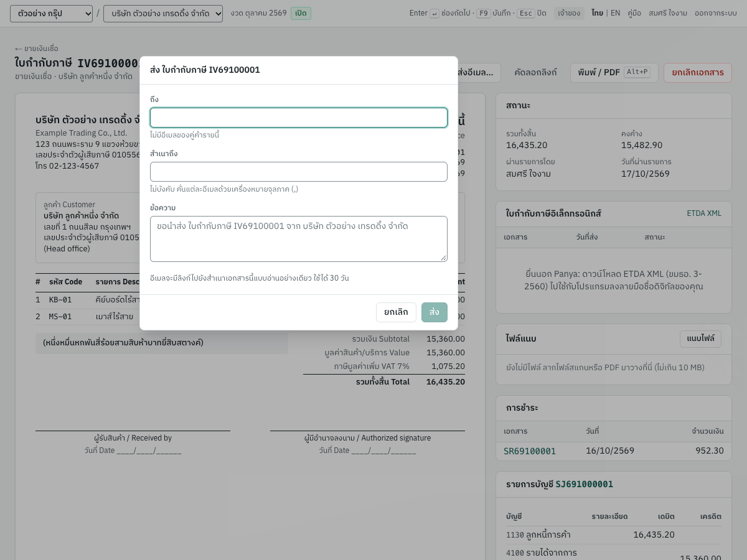Click the dialog title ส่ง ใบกำกับภาษี IV69100001

click(x=205, y=70)
